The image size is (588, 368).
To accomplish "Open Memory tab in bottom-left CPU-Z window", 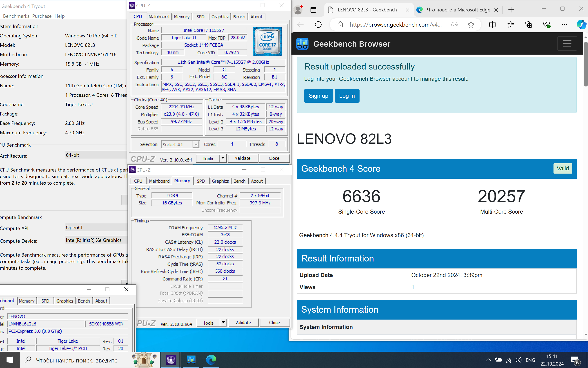I will coord(27,301).
